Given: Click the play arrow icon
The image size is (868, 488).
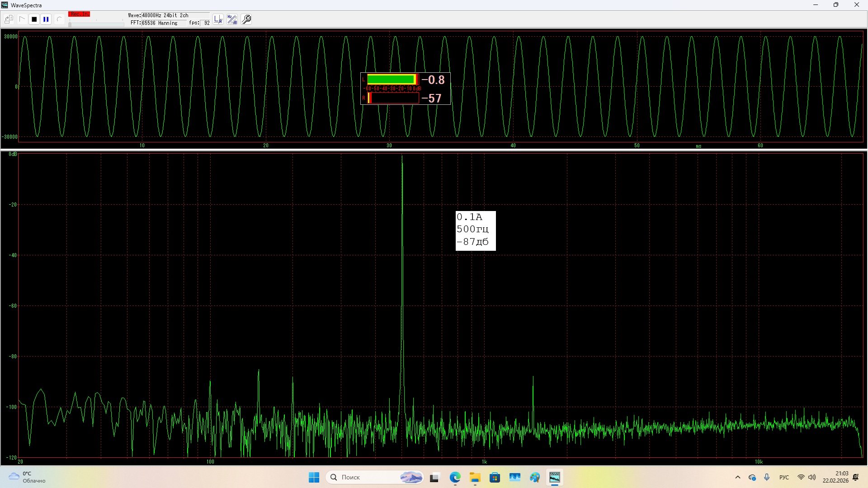Looking at the screenshot, I should (x=22, y=19).
